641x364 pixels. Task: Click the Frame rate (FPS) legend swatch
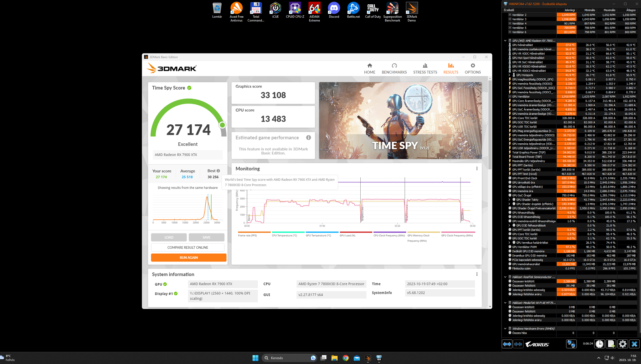(254, 232)
